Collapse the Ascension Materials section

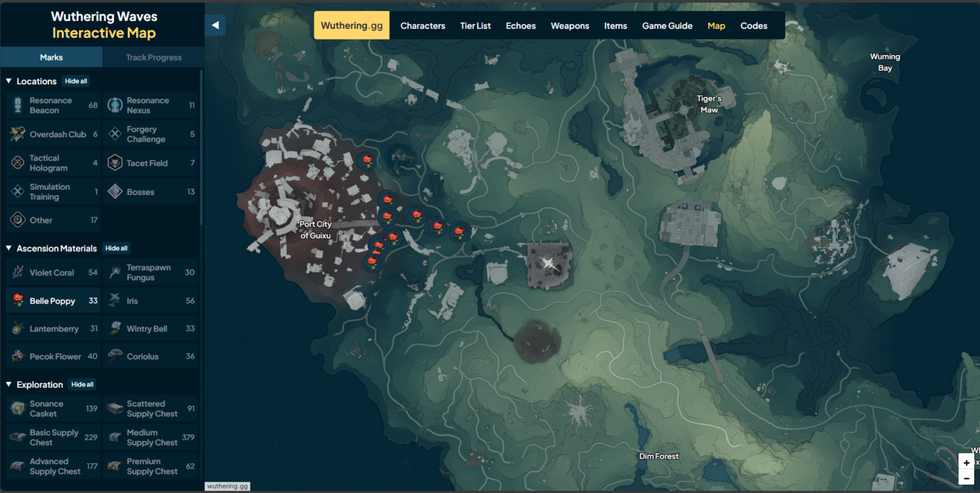point(8,248)
